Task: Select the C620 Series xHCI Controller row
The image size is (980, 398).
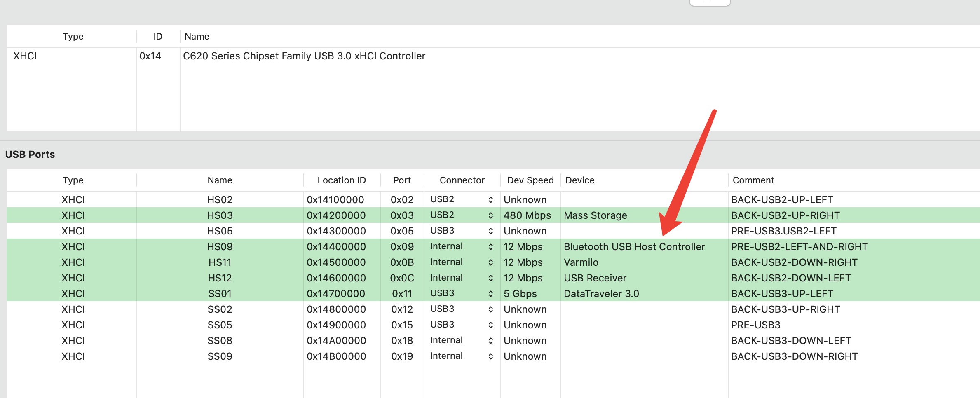Action: (304, 56)
